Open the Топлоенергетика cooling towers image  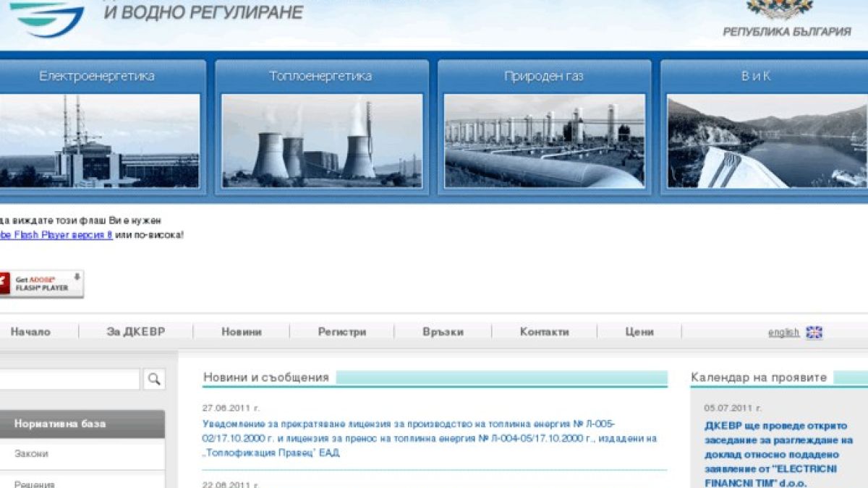pyautogui.click(x=322, y=141)
